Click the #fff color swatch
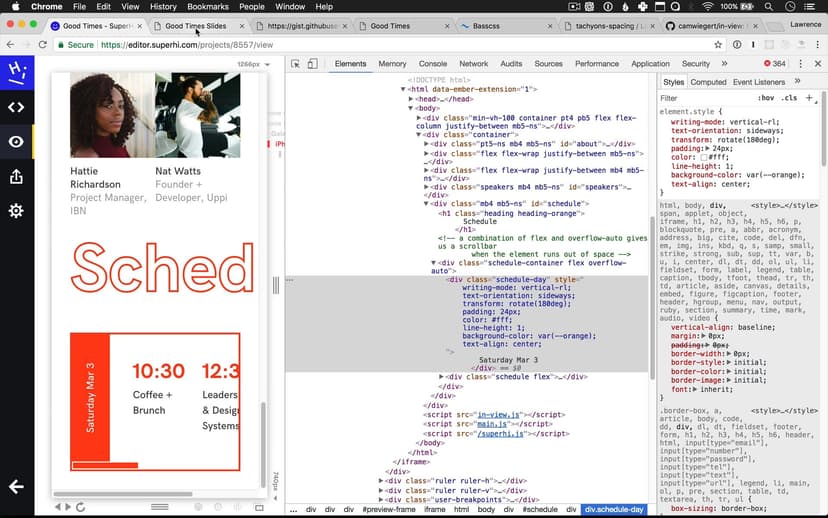Viewport: 828px width, 518px height. [703, 157]
